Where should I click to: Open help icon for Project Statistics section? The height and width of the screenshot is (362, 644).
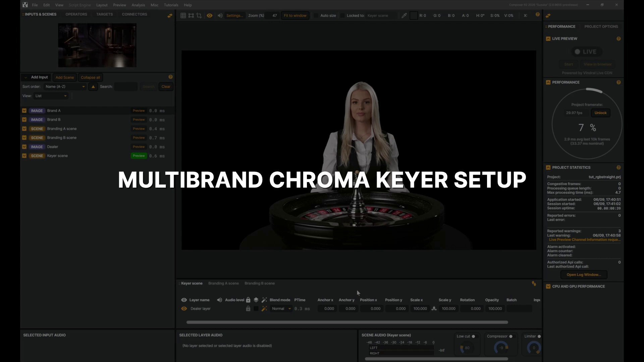619,167
